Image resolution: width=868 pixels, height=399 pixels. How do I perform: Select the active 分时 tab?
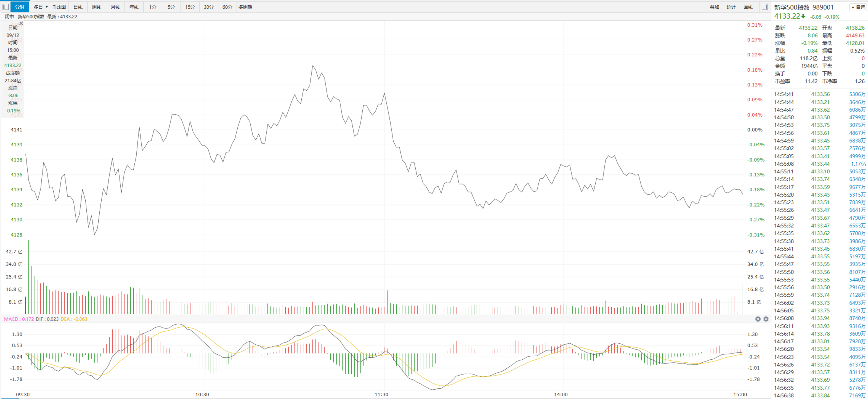(20, 7)
